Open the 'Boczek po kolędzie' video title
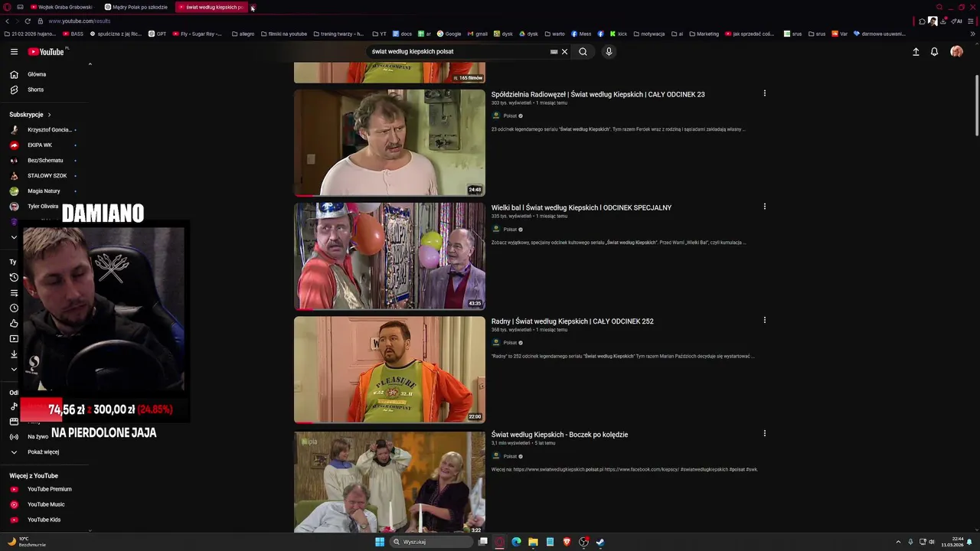 point(560,435)
